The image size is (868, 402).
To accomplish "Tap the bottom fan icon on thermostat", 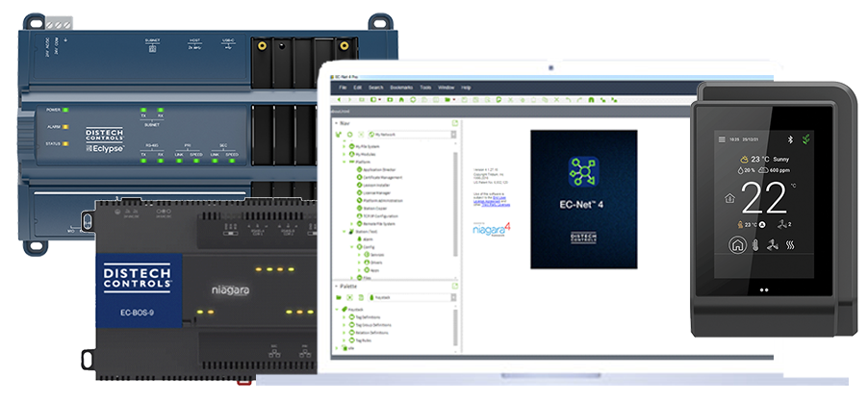I will (x=772, y=245).
